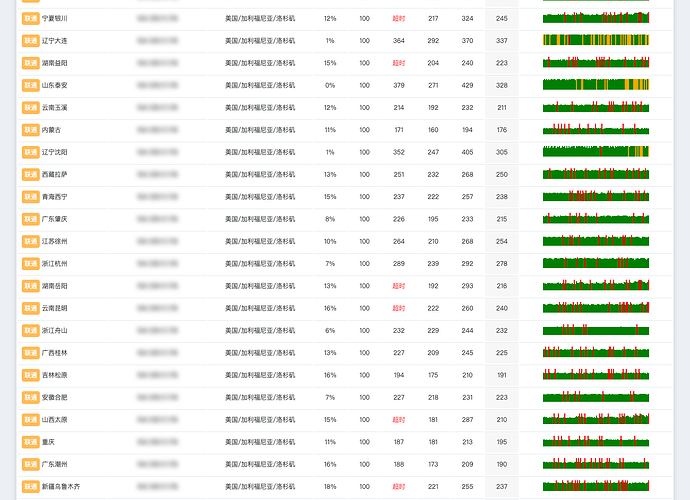Click the 10% loss value for 江苏徐州
The image size is (690, 500).
coord(330,242)
